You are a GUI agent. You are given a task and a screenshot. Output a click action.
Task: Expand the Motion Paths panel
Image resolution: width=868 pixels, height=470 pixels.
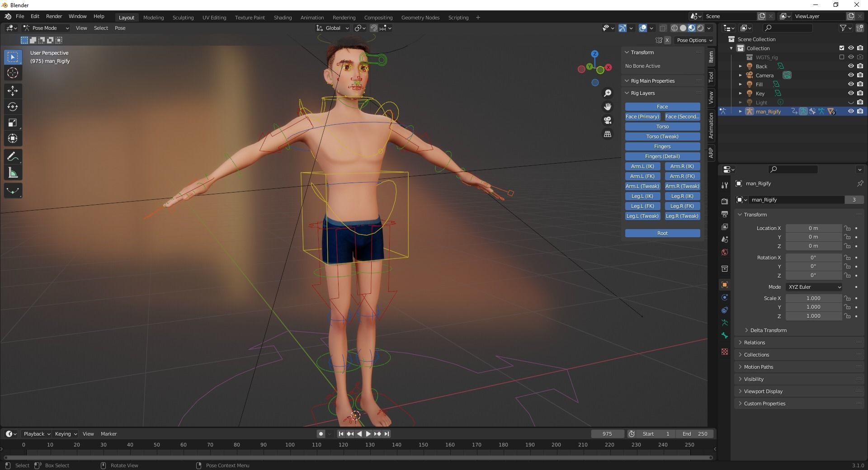pos(799,367)
